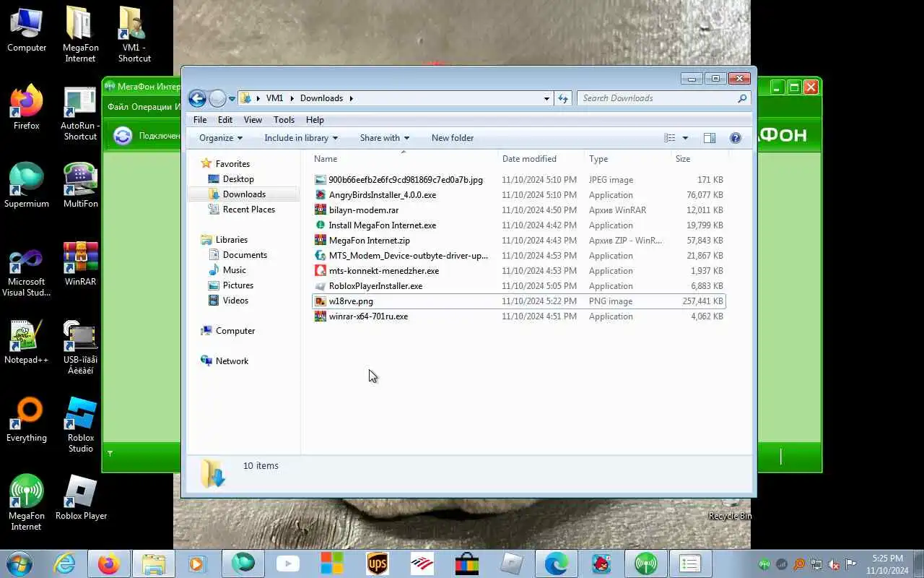Refresh the Downloads folder address bar

563,98
